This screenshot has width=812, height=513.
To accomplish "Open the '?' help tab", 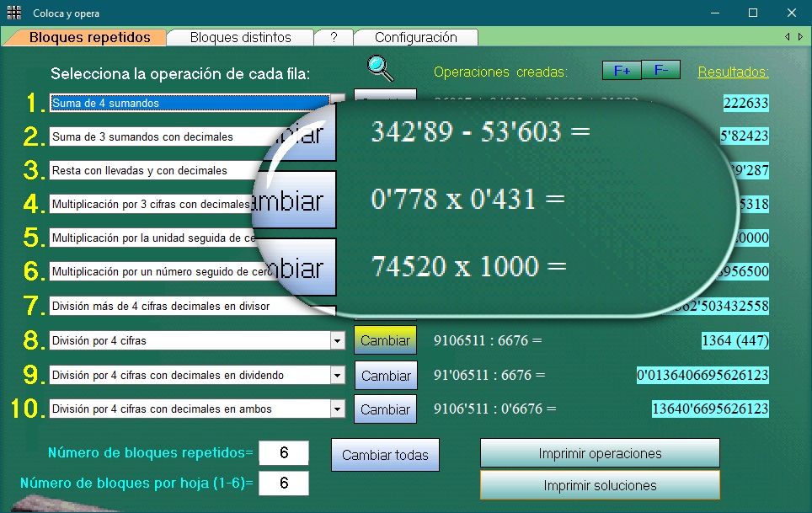I will coord(334,37).
